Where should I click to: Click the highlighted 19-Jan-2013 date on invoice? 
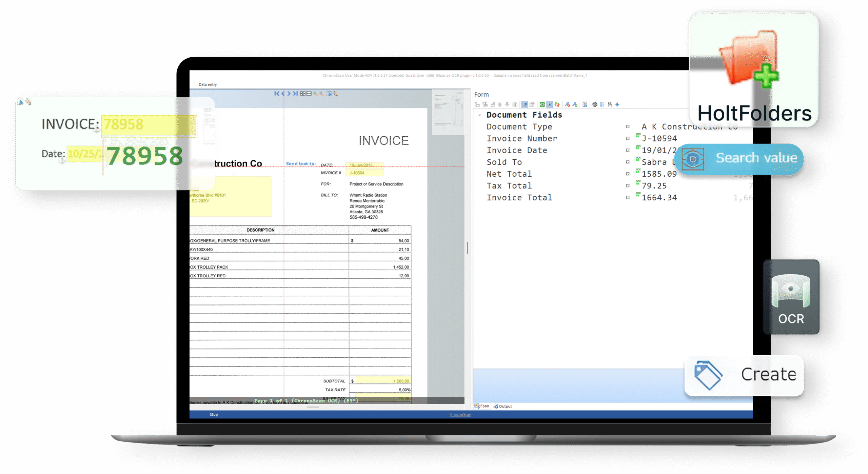point(364,165)
